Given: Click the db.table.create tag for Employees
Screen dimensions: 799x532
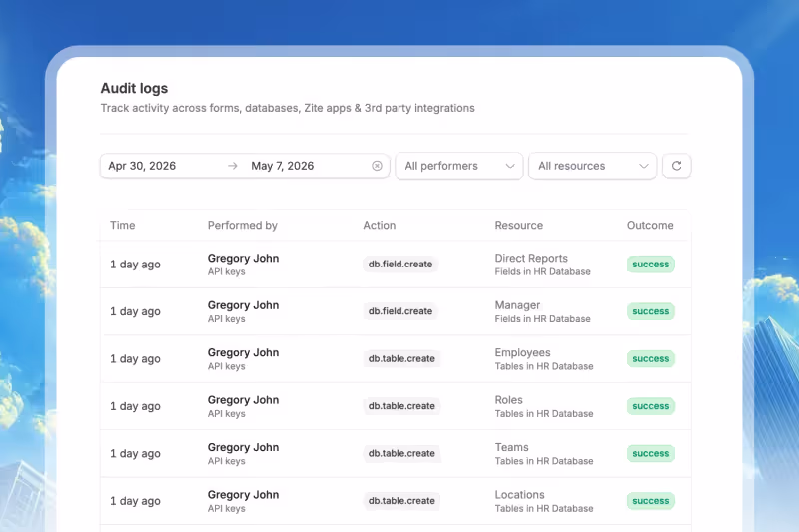Looking at the screenshot, I should pos(401,359).
